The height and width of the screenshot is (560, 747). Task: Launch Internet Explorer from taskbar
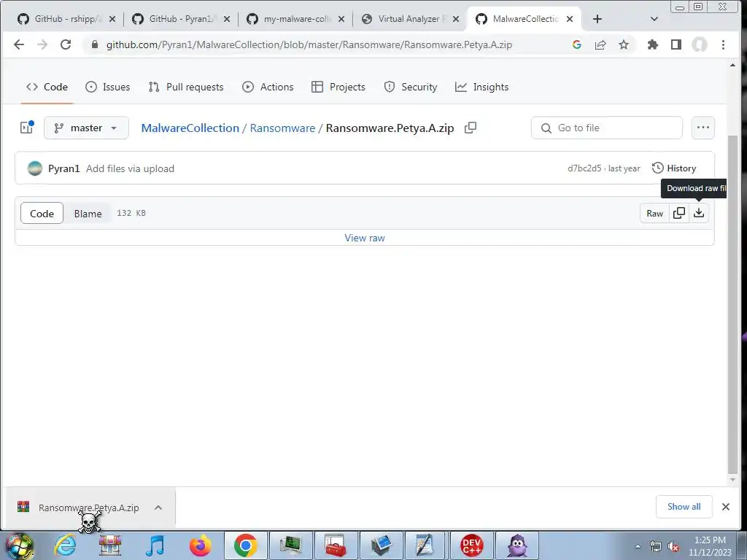point(65,545)
